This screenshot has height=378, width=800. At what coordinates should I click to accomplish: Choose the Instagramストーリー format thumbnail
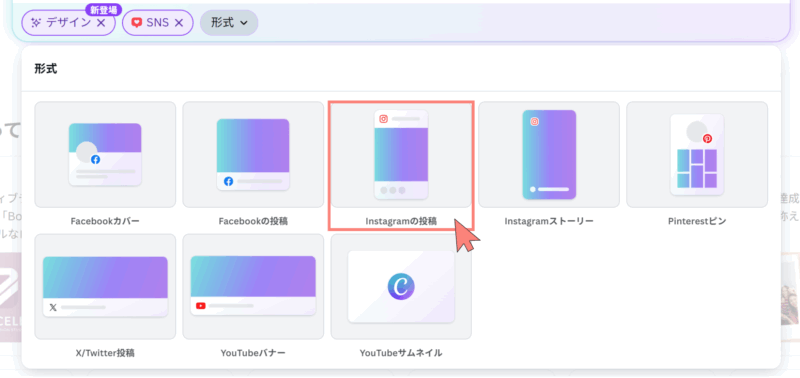[x=549, y=155]
